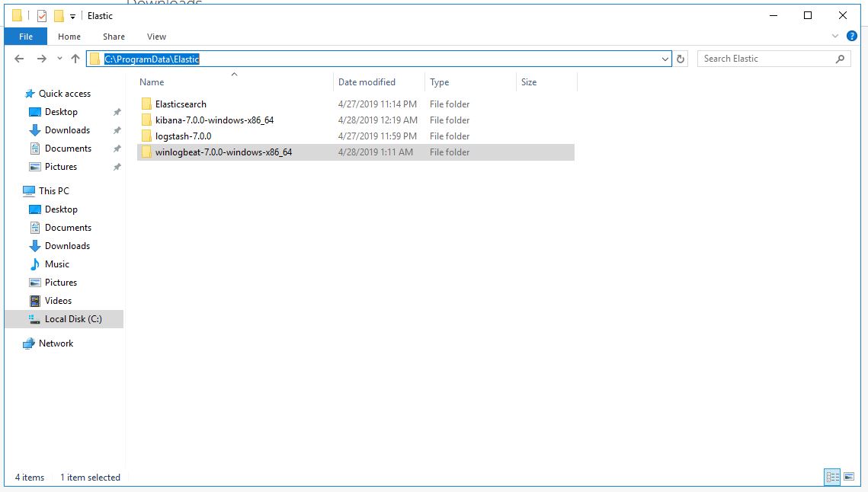This screenshot has height=492, width=868.
Task: Open Customize Quick Access Toolbar dropdown
Action: [72, 17]
